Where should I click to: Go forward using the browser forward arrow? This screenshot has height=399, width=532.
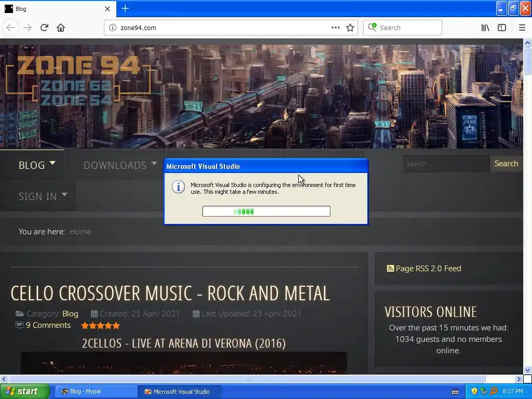pos(28,28)
